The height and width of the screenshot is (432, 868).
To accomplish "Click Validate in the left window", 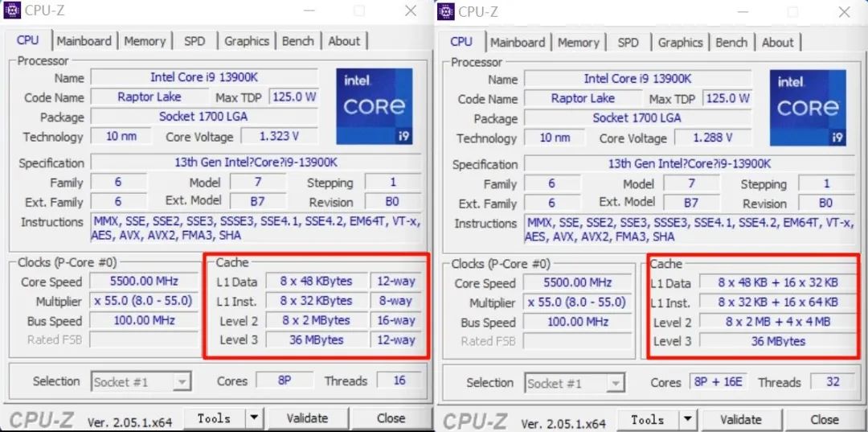I will 307,418.
